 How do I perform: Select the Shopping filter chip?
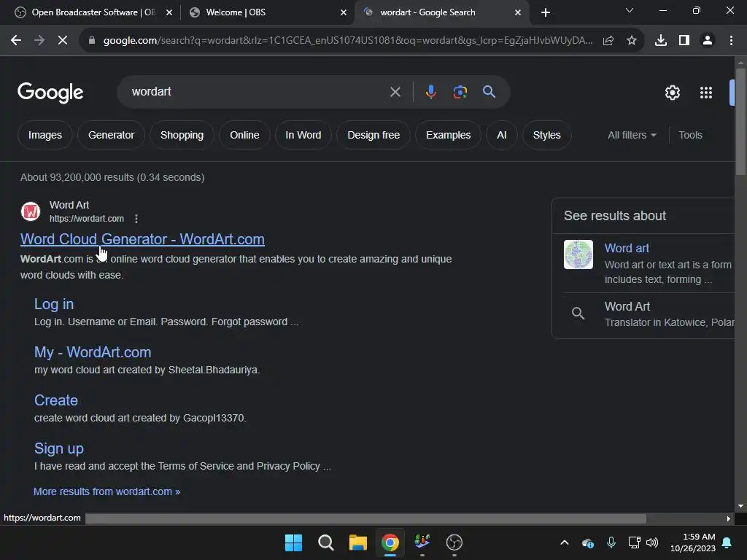(182, 135)
